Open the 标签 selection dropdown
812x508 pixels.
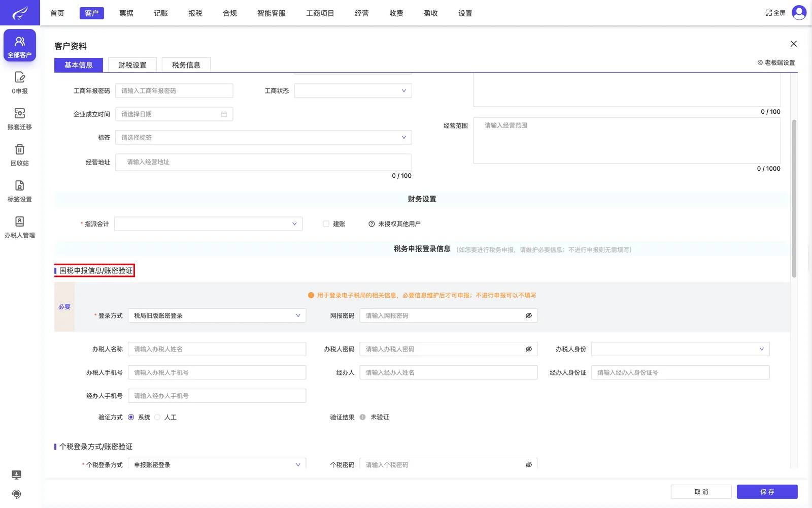[263, 138]
